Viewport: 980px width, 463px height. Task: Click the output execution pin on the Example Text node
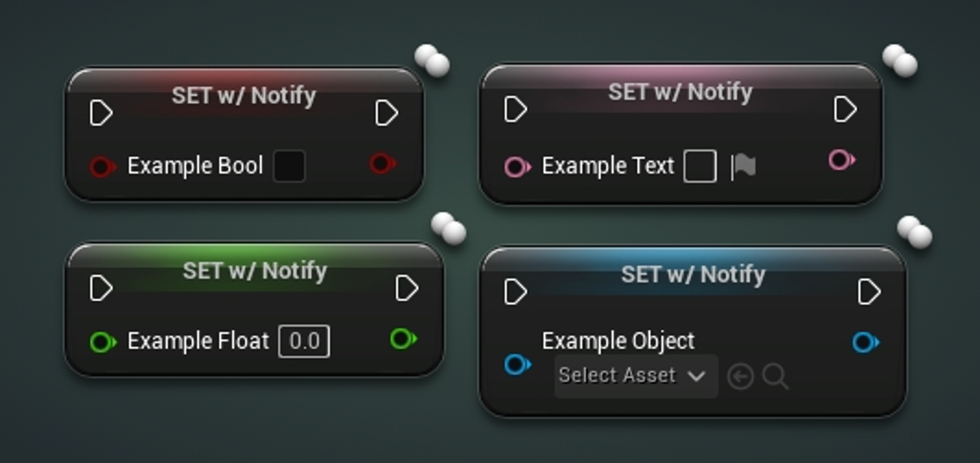pos(845,110)
